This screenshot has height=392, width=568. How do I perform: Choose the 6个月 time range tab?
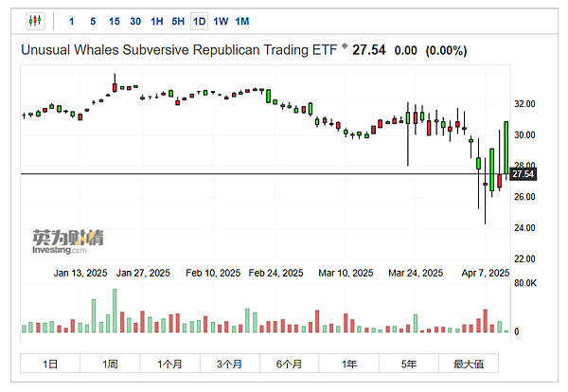tap(289, 364)
